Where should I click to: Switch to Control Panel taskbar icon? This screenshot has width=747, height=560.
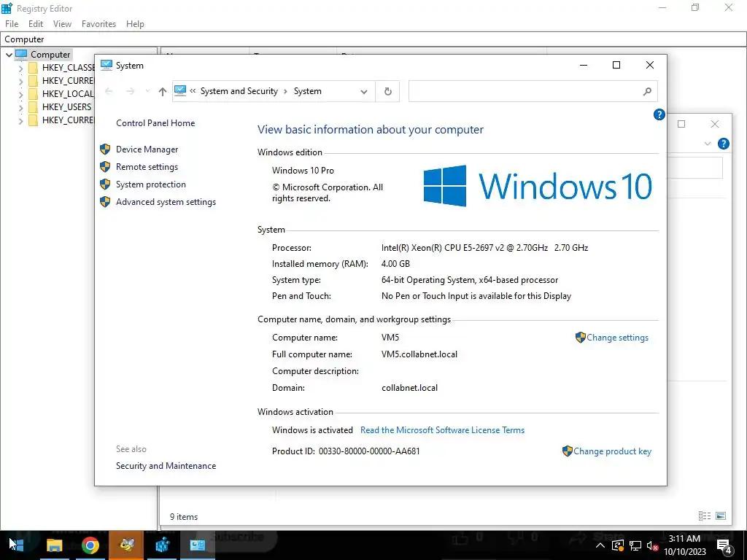198,545
